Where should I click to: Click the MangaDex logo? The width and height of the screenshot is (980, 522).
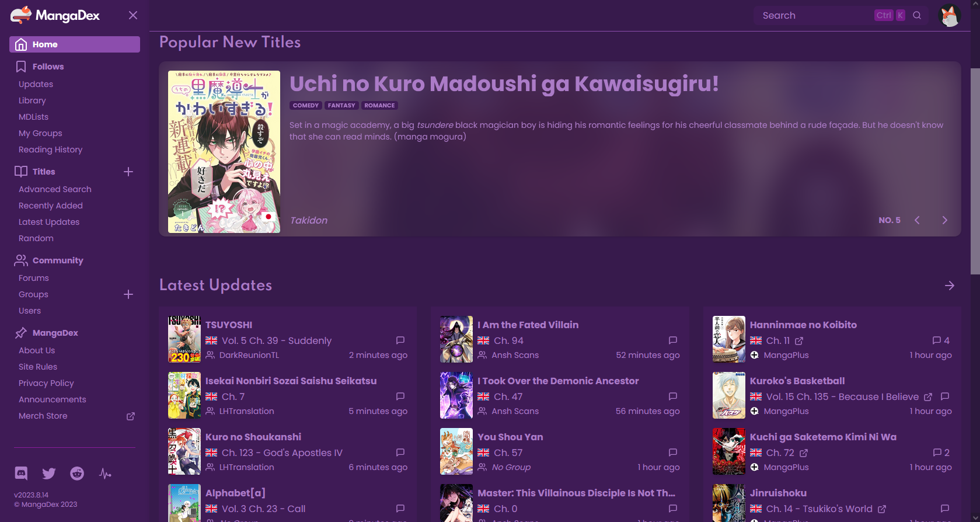(x=55, y=15)
